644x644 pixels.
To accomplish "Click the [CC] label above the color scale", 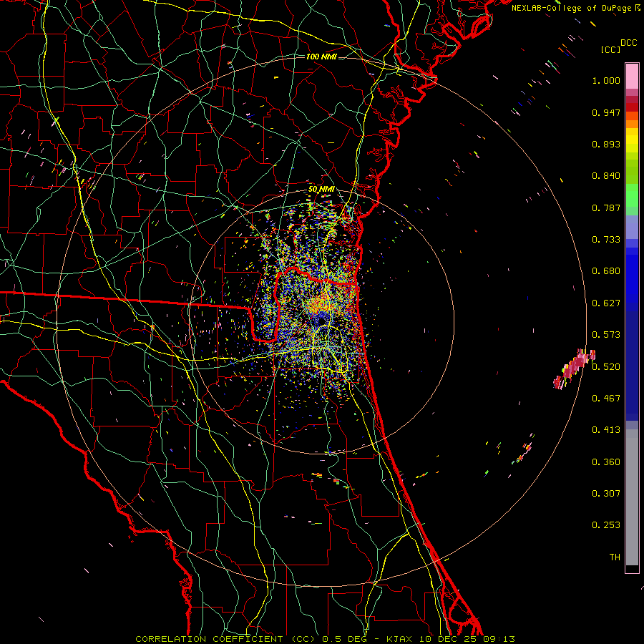I will point(611,49).
